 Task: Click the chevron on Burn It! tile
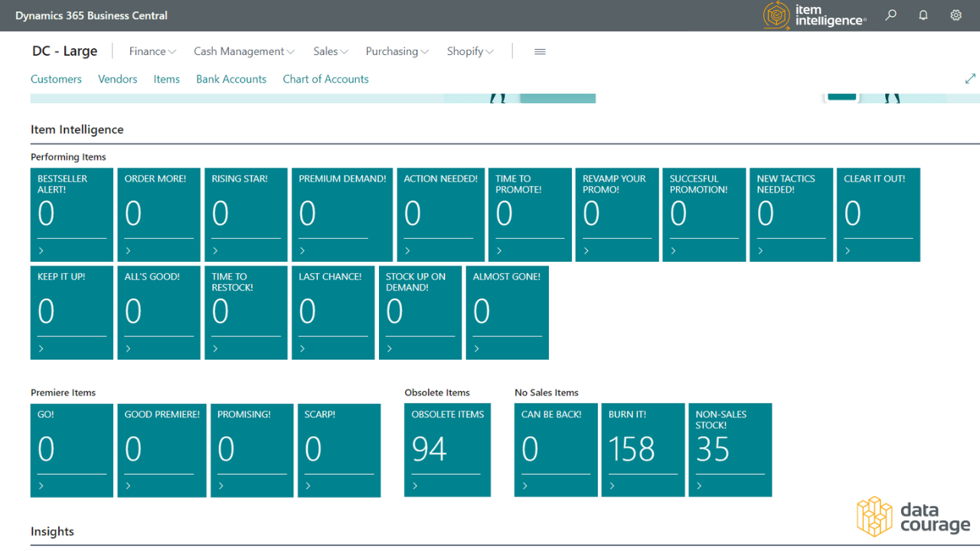[x=612, y=486]
